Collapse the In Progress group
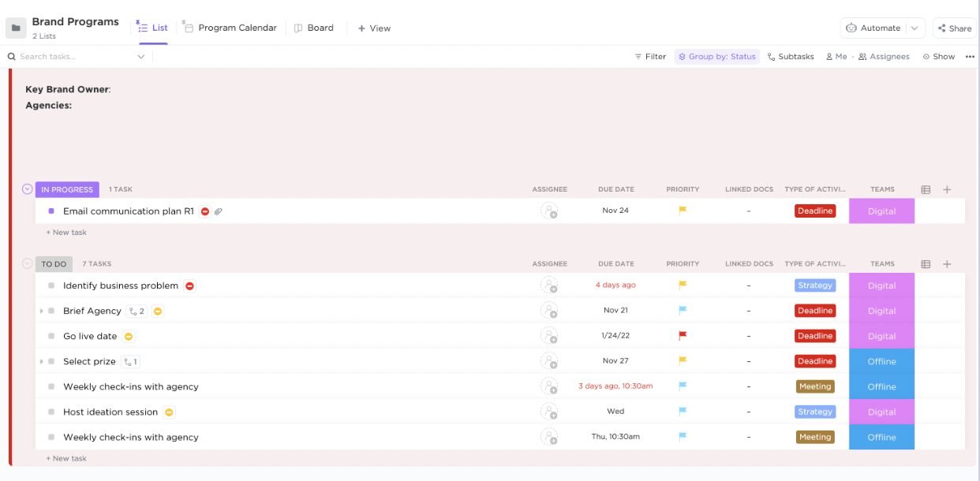The image size is (980, 481). tap(28, 189)
